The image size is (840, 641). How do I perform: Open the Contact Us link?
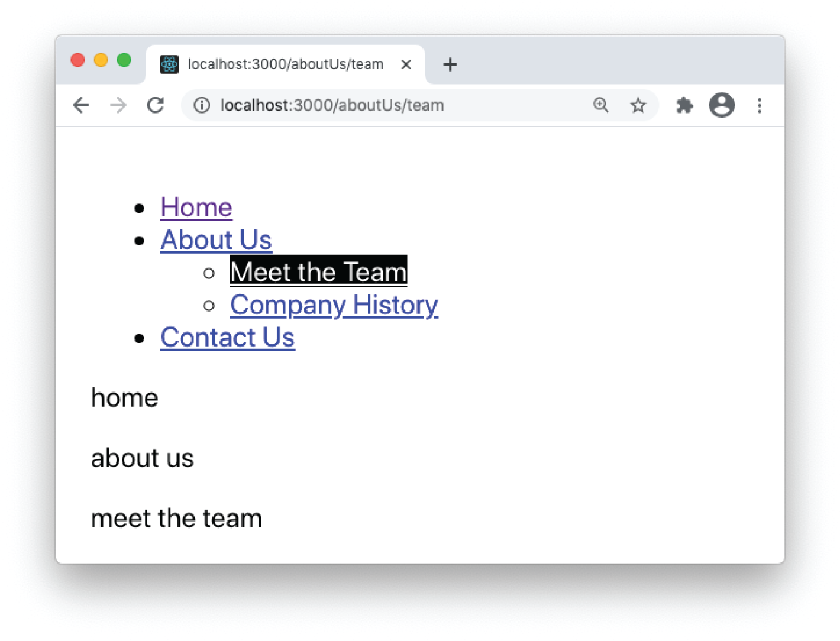tap(227, 337)
